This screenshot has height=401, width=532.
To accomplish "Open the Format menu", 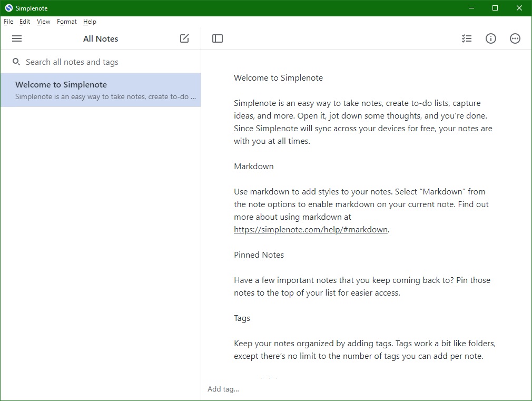I will 67,22.
